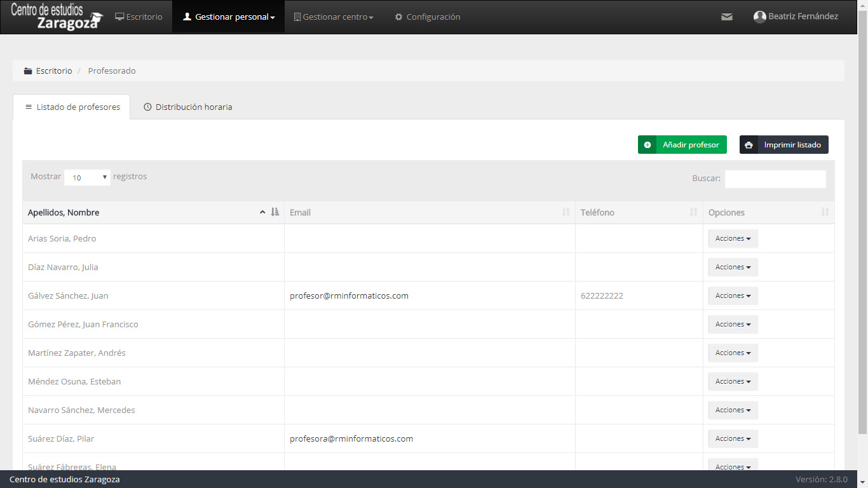Select the Arias Soria, Pedro row name
The image size is (868, 488).
62,238
